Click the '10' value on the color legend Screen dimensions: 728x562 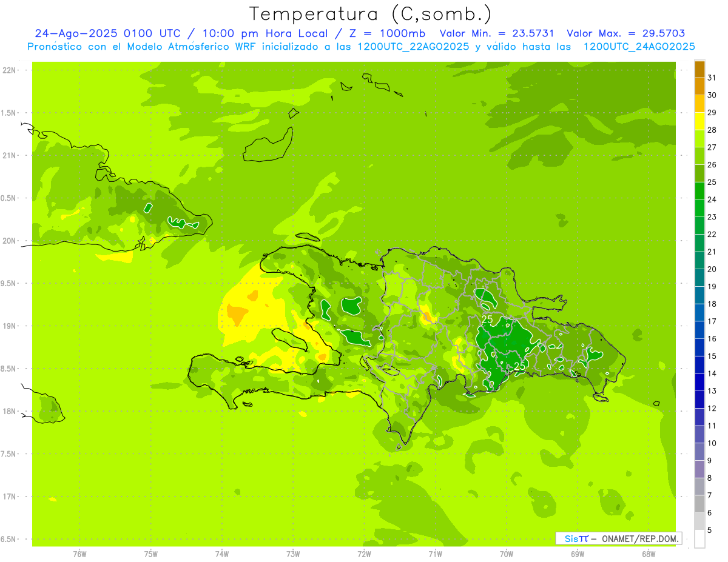pos(712,443)
